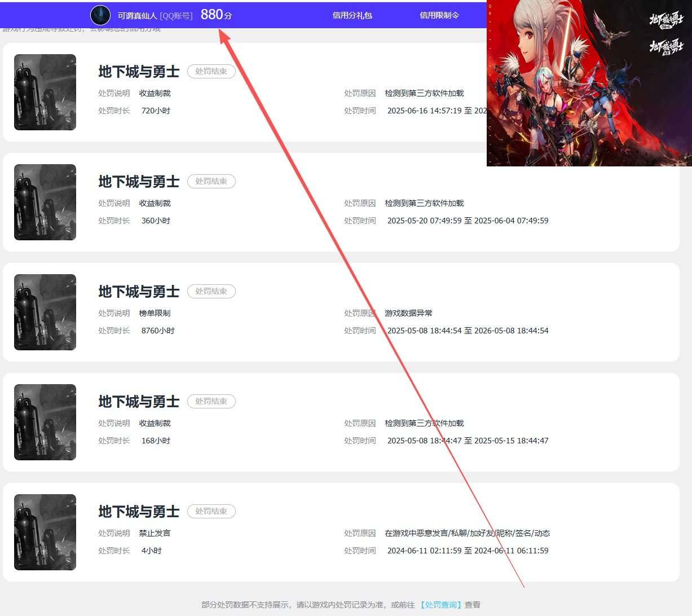Open game thumbnail of 720小时 penalty
Image resolution: width=692 pixels, height=616 pixels.
tap(45, 92)
